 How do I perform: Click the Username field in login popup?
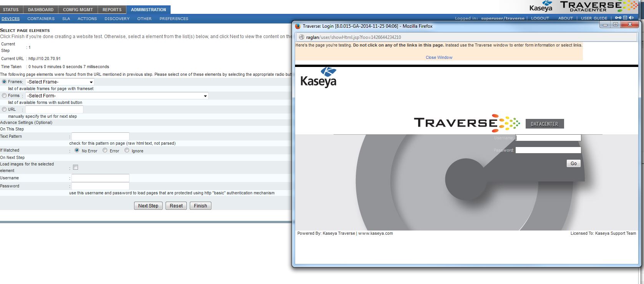pos(548,138)
